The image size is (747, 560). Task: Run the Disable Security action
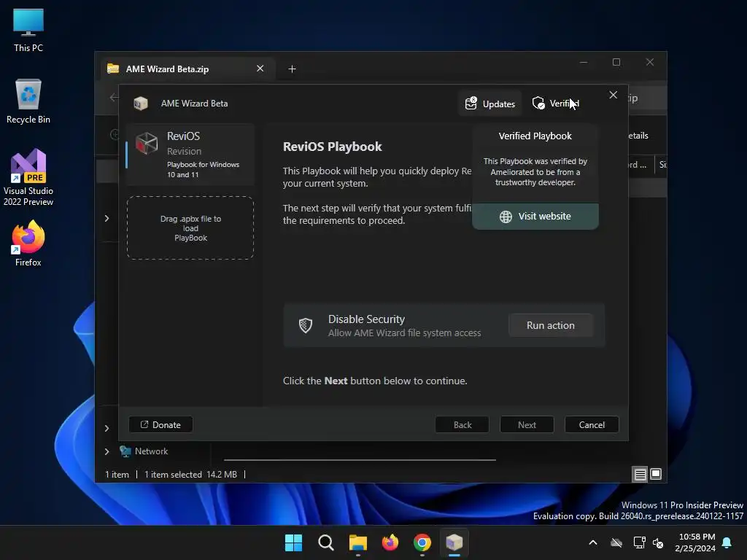[x=550, y=325]
